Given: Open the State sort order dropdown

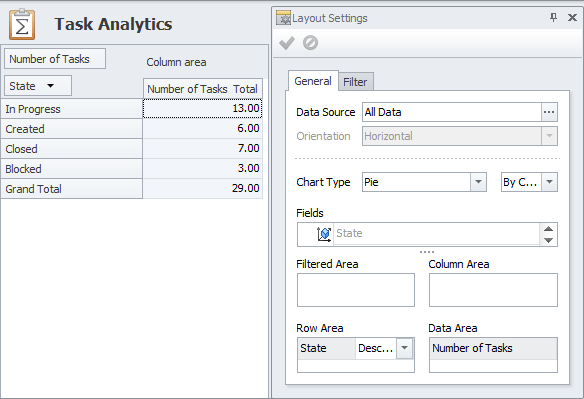Looking at the screenshot, I should 404,348.
